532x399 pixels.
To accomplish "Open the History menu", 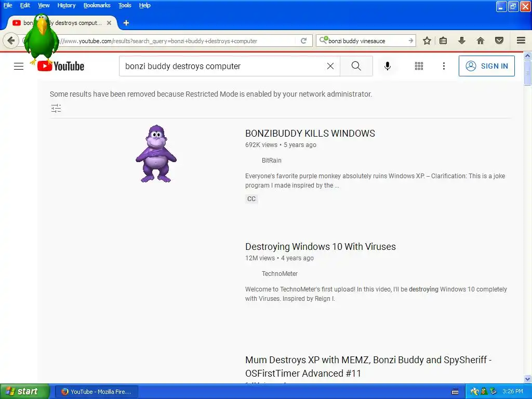I will tap(66, 5).
